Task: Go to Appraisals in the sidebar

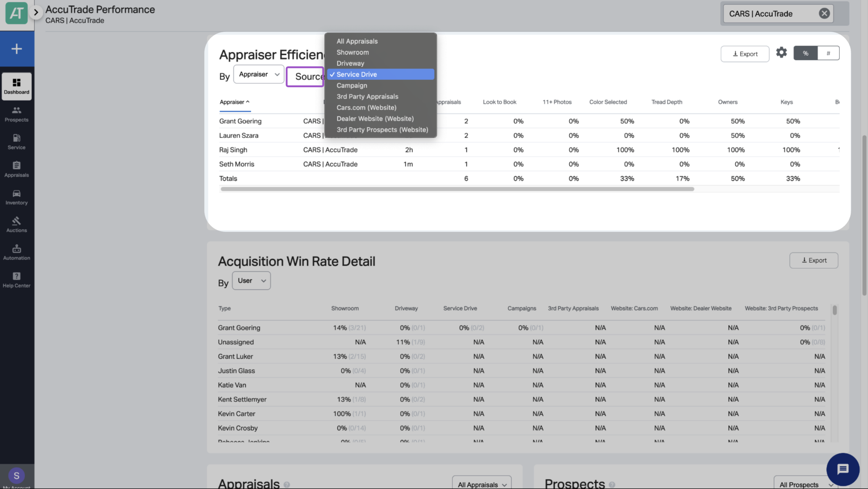Action: [17, 169]
